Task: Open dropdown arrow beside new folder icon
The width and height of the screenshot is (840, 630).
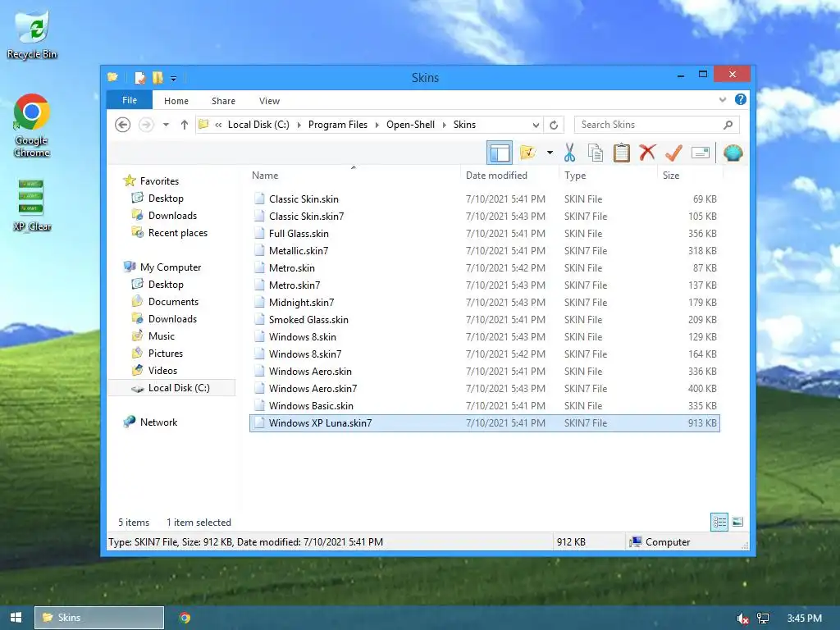Action: point(550,153)
